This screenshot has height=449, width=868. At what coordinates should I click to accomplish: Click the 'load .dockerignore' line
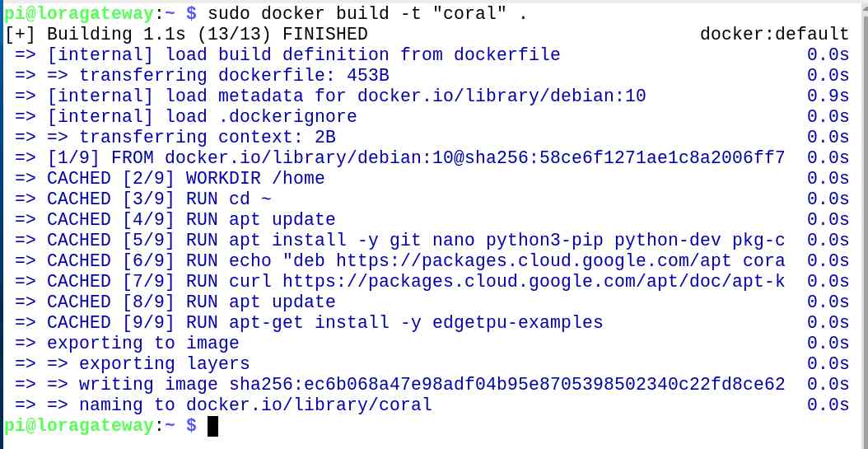[x=202, y=117]
